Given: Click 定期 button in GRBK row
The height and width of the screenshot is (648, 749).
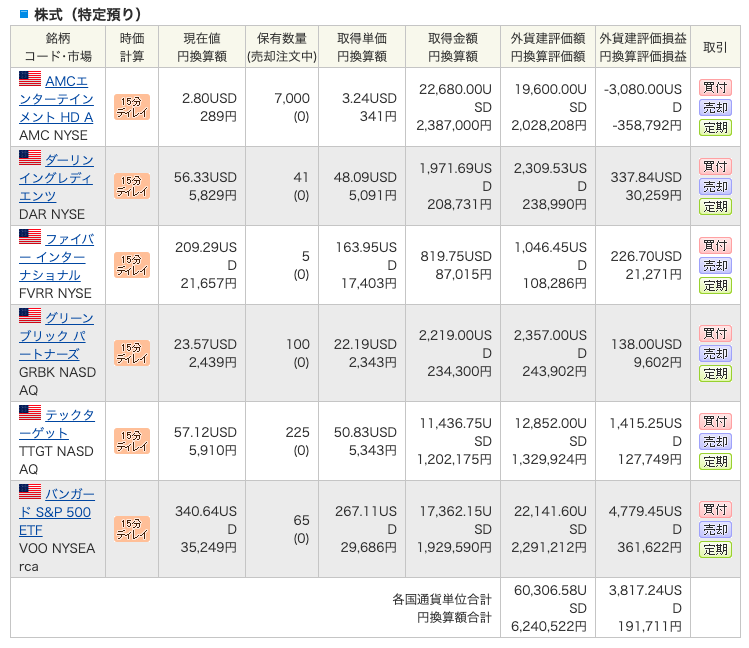Looking at the screenshot, I should [715, 373].
